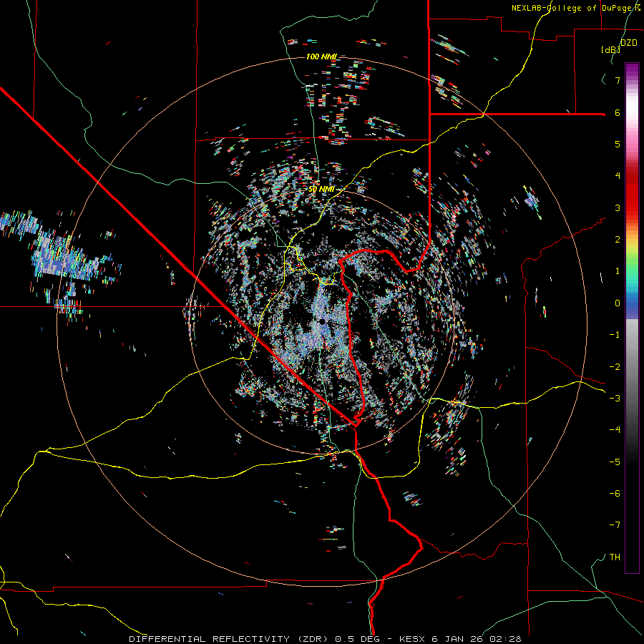Click the "[dB]" unit label above color scale
Screen dimensions: 644x644
[x=610, y=49]
